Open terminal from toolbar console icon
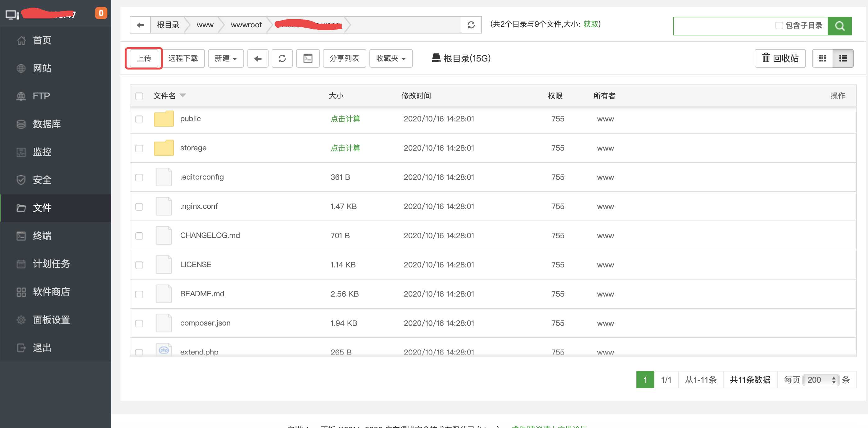The height and width of the screenshot is (428, 868). coord(308,59)
